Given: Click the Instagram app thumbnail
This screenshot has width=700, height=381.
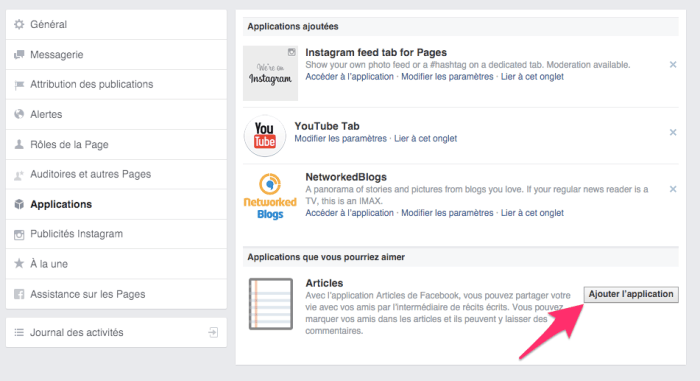Looking at the screenshot, I should tap(270, 73).
